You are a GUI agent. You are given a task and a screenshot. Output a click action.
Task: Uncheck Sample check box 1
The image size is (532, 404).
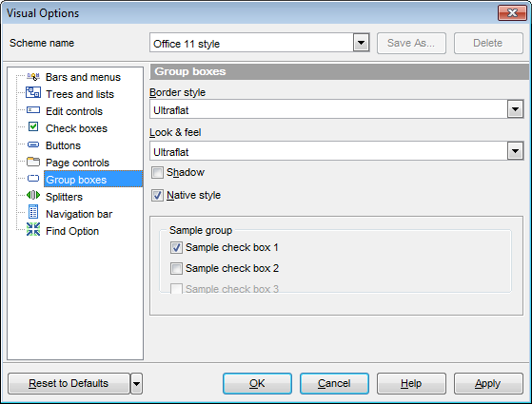(176, 248)
